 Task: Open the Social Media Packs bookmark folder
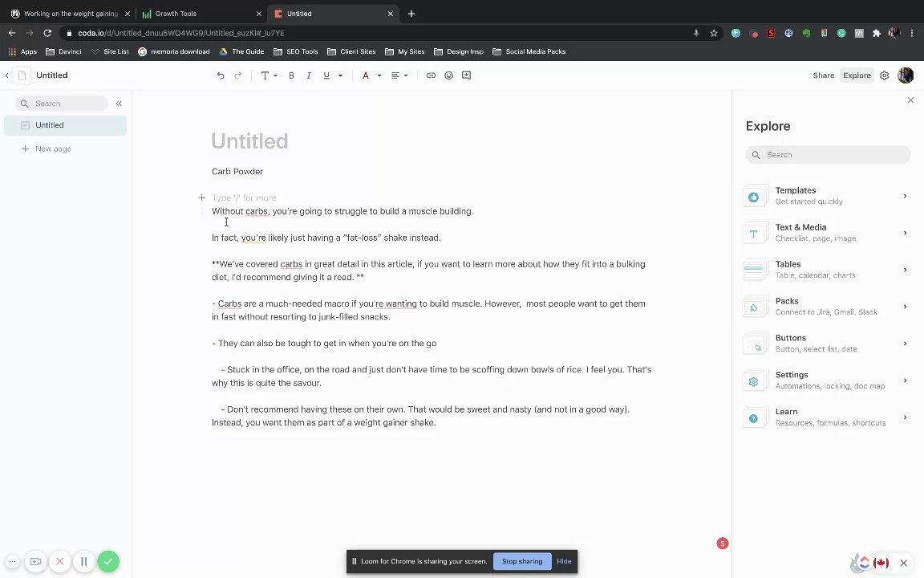click(529, 51)
